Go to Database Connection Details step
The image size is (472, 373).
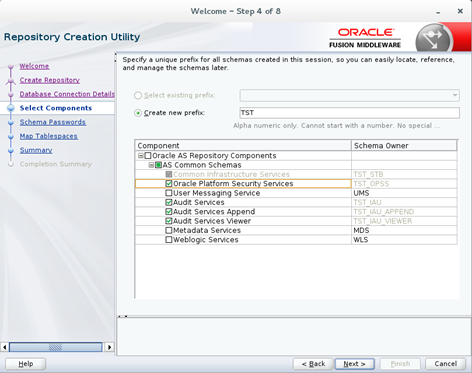(x=67, y=94)
